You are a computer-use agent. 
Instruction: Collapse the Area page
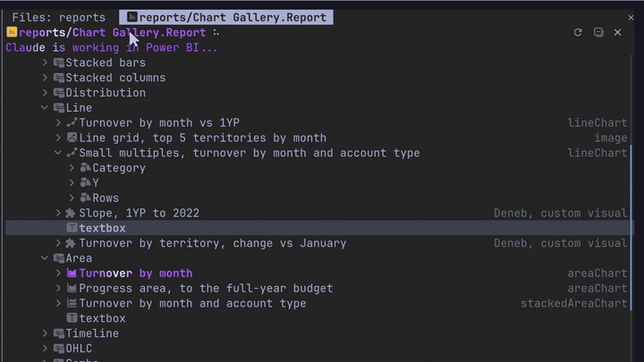45,258
